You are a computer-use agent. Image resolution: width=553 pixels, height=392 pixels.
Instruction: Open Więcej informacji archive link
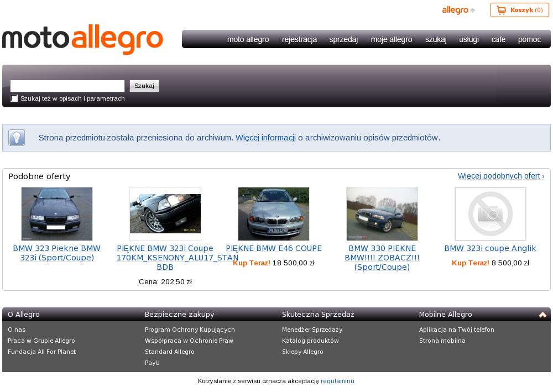click(265, 138)
